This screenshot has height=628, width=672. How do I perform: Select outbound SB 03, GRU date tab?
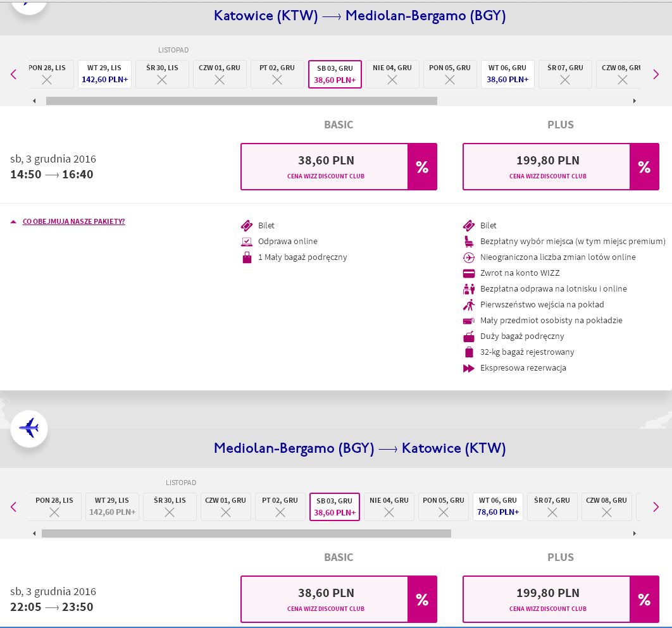click(x=335, y=74)
